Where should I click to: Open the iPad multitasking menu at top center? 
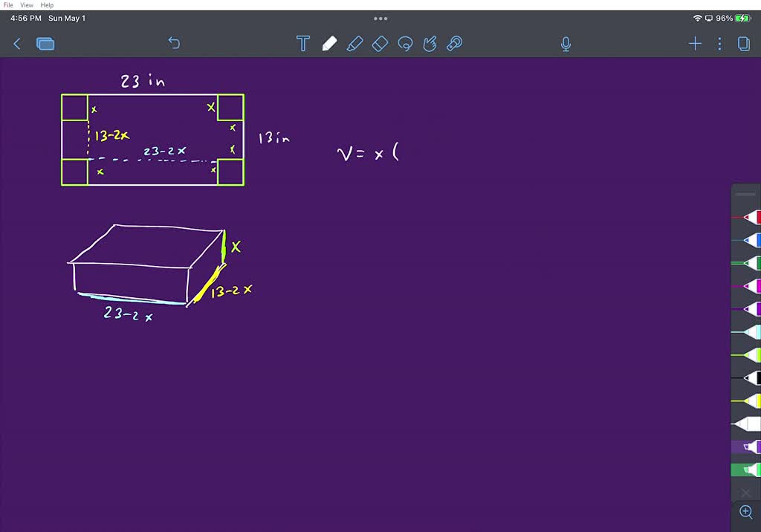click(x=380, y=18)
